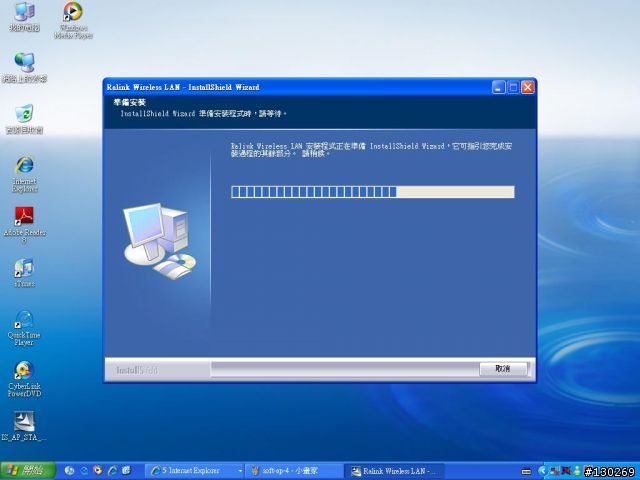
Task: Open the My Computer desktop icon
Action: 24,17
